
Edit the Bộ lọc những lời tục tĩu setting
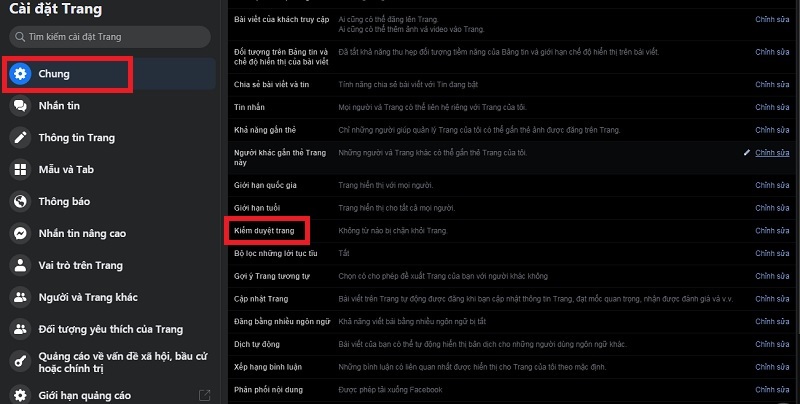pyautogui.click(x=771, y=254)
